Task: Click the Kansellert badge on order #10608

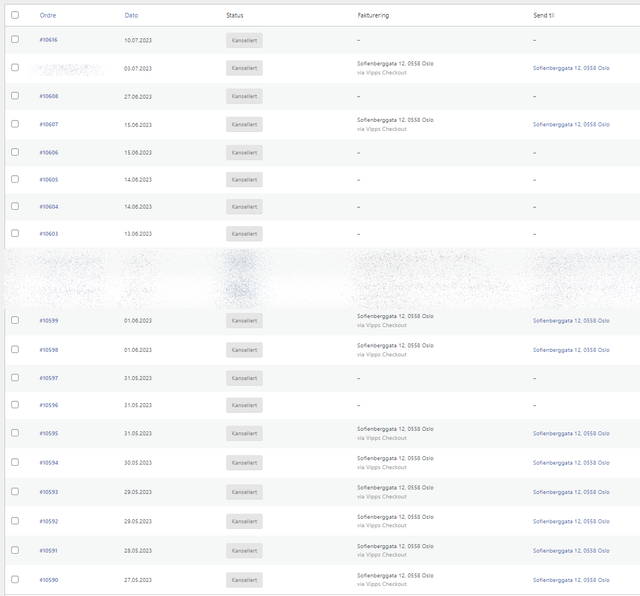Action: [244, 97]
